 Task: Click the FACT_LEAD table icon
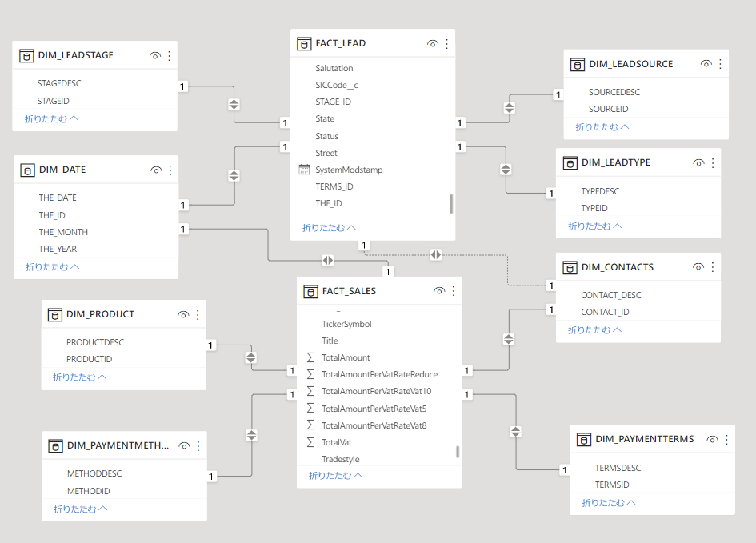[303, 43]
